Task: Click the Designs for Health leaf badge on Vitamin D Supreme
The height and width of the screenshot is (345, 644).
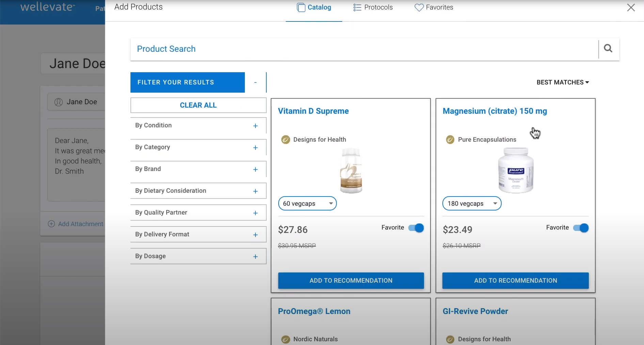Action: point(285,140)
